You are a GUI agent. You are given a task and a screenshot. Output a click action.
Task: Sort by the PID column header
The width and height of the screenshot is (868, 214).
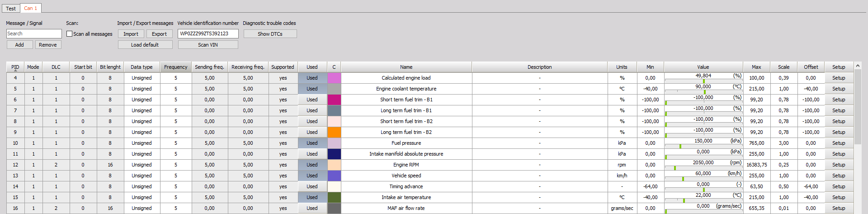point(15,67)
